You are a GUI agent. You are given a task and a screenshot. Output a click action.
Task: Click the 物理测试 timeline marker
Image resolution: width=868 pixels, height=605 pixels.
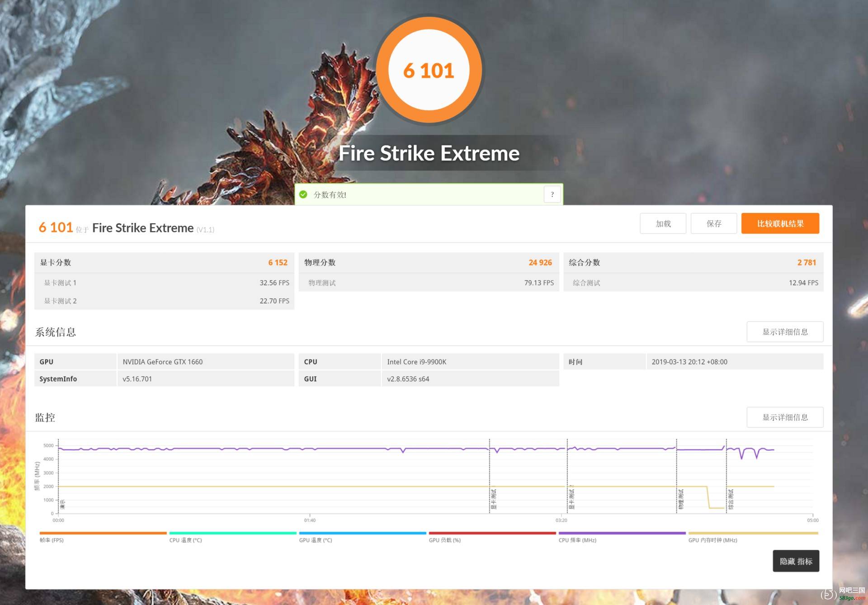[x=681, y=499]
